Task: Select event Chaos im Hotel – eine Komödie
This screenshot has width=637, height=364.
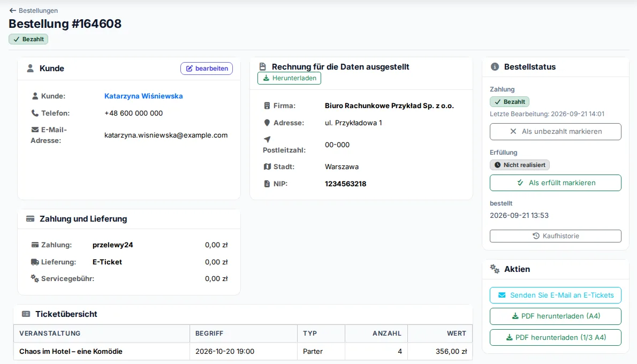Action: pyautogui.click(x=71, y=351)
